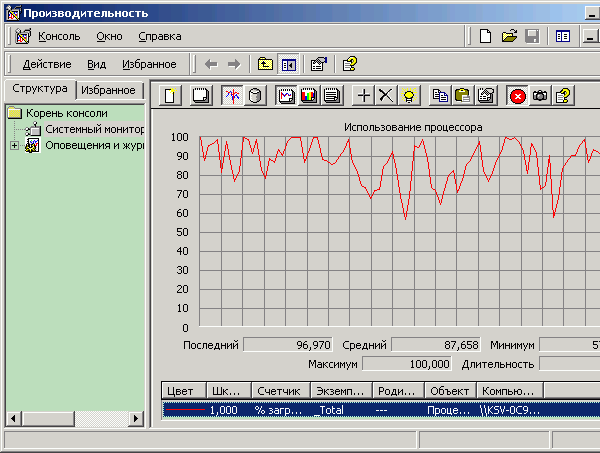Click the Clear Display icon
This screenshot has height=453, width=600.
tap(200, 96)
